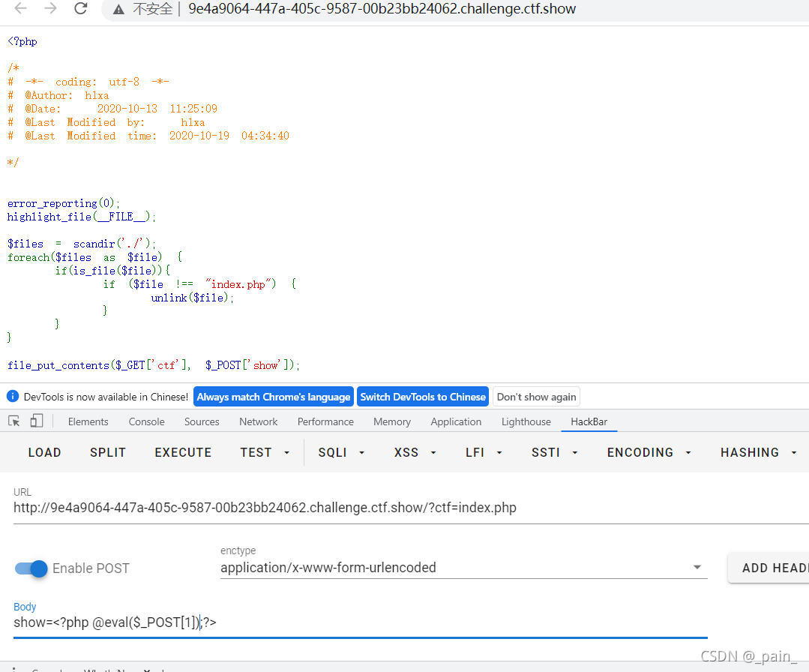This screenshot has height=672, width=809.
Task: Click the unlink($file) code line
Action: [x=192, y=298]
